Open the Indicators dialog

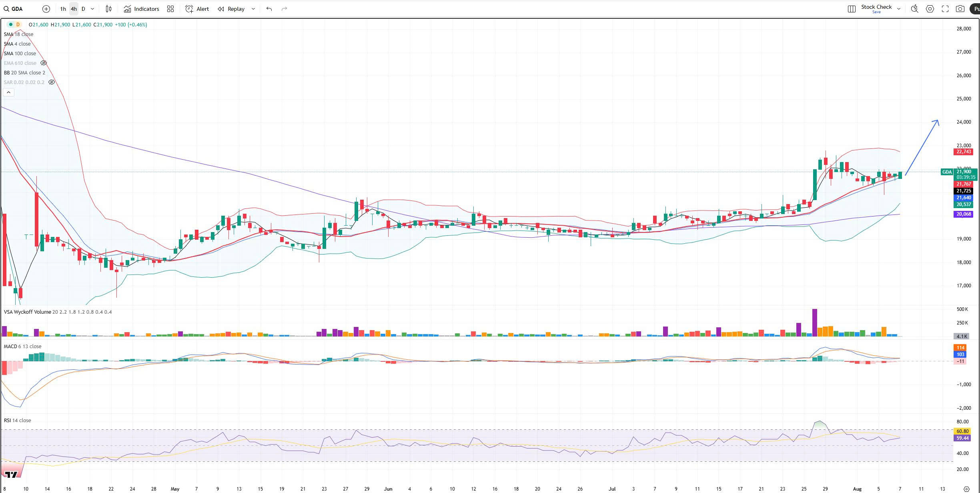(141, 9)
